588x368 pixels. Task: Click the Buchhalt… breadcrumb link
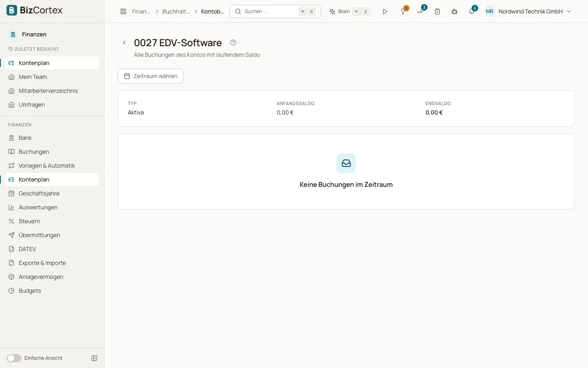pyautogui.click(x=176, y=11)
